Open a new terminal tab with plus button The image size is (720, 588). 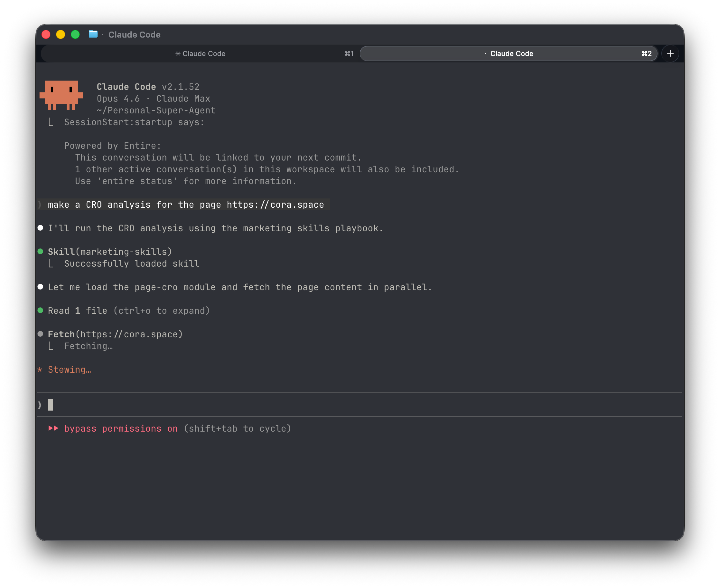(670, 54)
